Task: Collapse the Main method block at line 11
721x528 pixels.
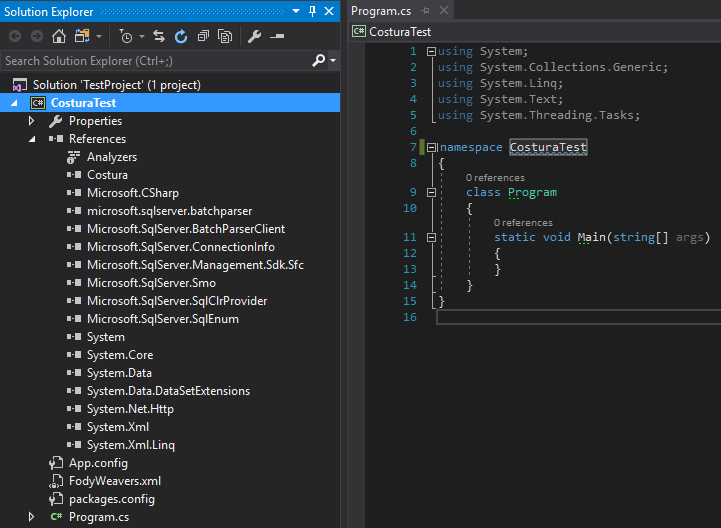Action: (431, 237)
